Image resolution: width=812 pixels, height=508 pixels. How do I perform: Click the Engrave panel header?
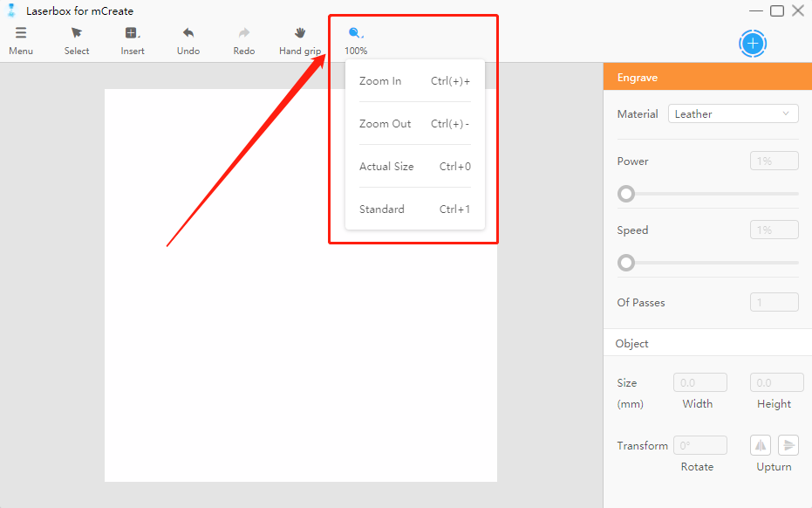(x=707, y=77)
